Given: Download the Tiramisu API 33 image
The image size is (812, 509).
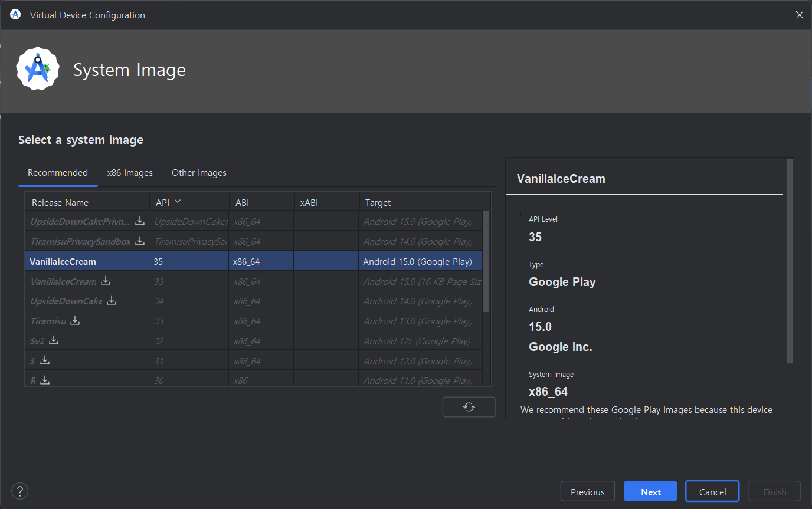Looking at the screenshot, I should tap(75, 321).
